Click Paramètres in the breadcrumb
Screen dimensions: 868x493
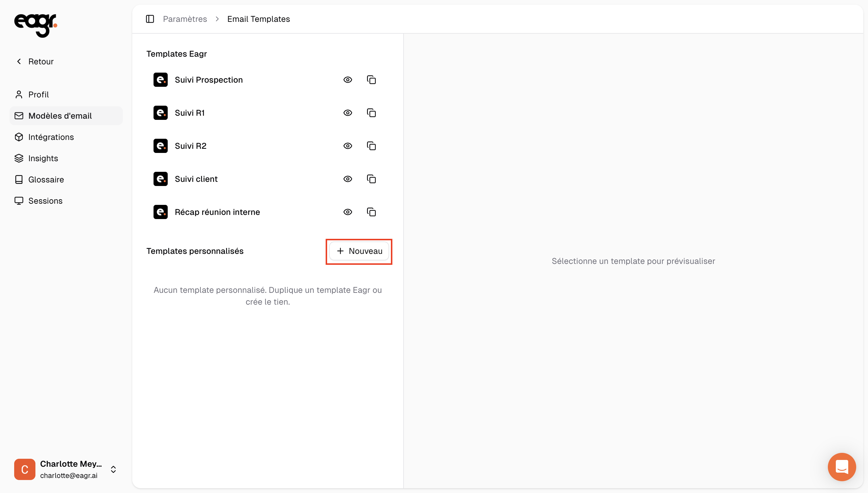(185, 19)
